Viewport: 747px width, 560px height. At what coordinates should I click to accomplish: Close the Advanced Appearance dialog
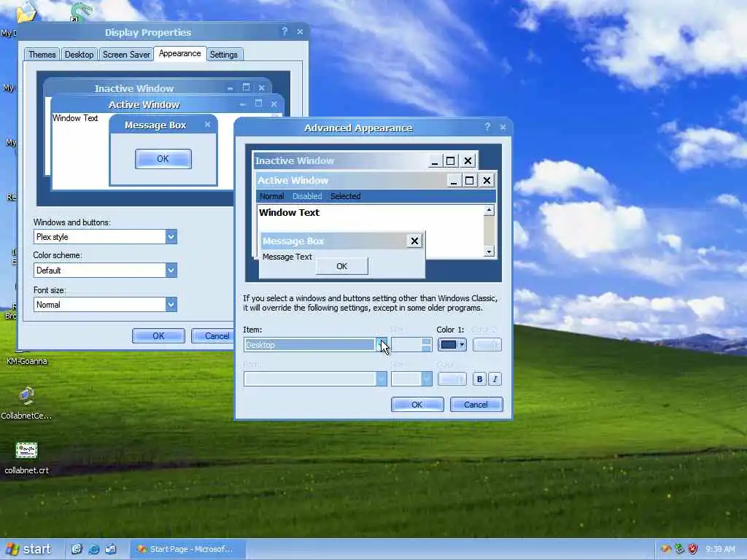tap(503, 127)
